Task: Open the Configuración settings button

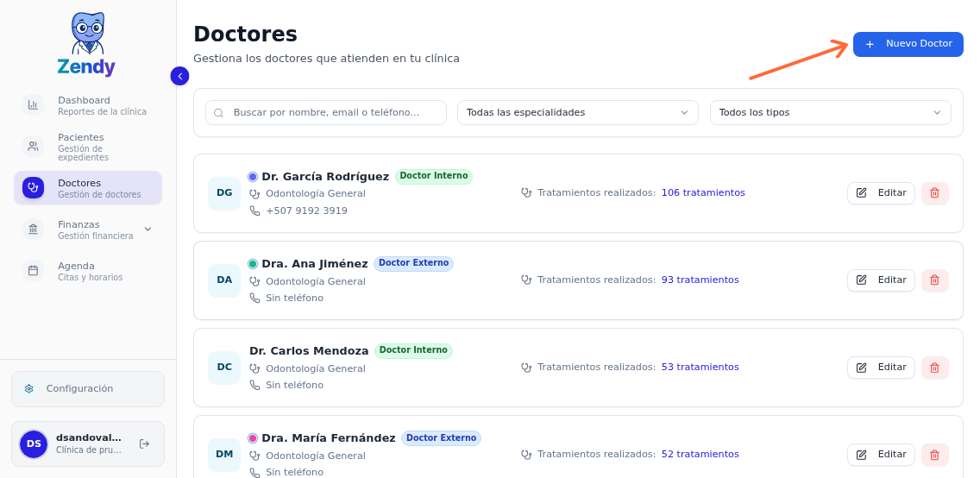Action: coord(87,388)
